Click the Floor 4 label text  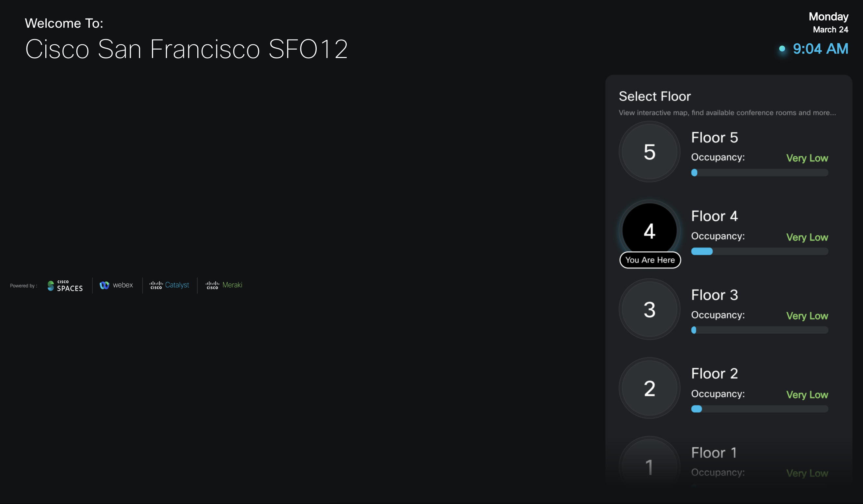(x=714, y=216)
